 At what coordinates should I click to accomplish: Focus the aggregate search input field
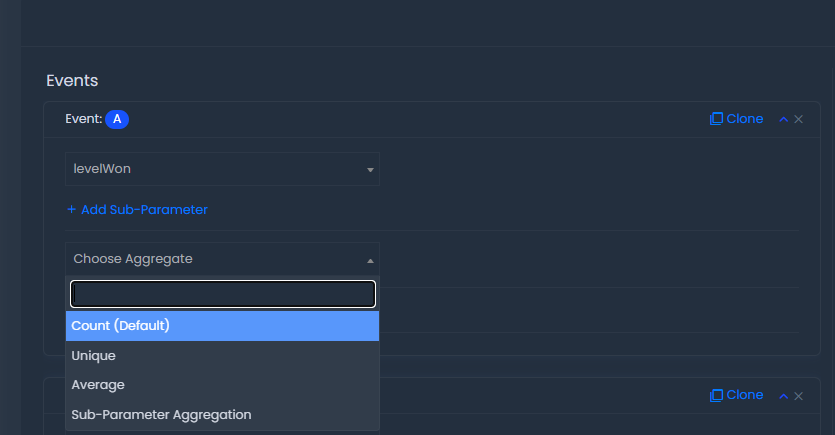coord(223,294)
